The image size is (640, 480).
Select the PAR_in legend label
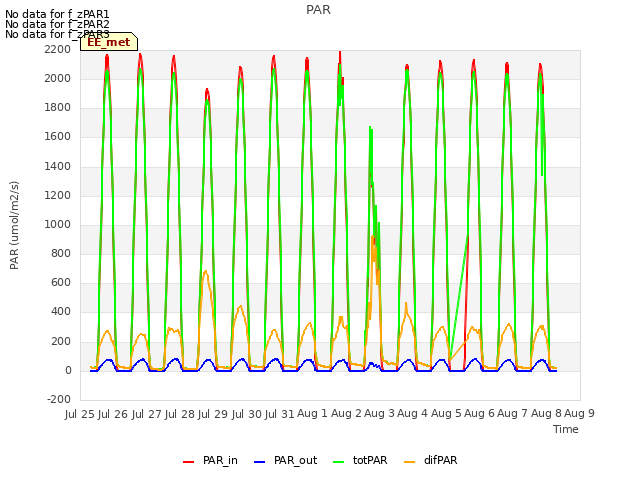220,460
